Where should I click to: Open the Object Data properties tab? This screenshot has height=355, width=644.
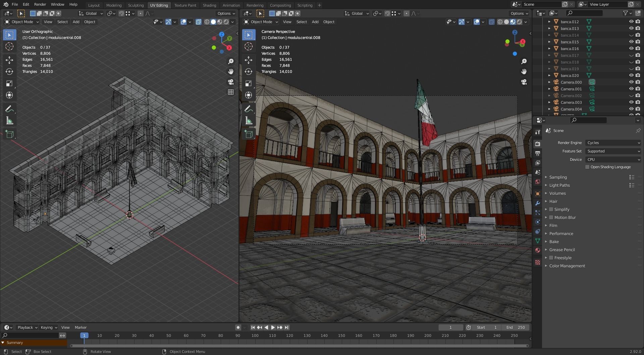[538, 241]
